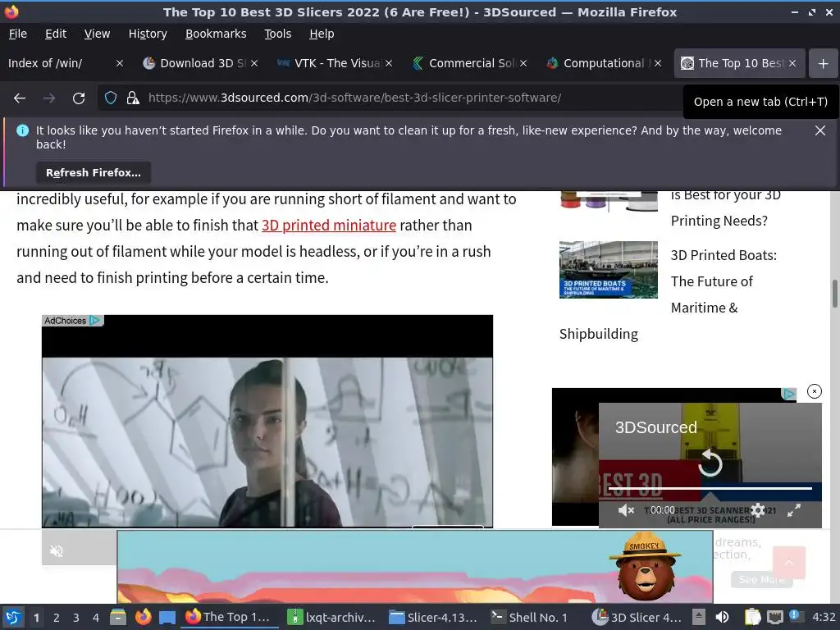840x630 pixels.
Task: Open the Edit menu
Action: (56, 34)
